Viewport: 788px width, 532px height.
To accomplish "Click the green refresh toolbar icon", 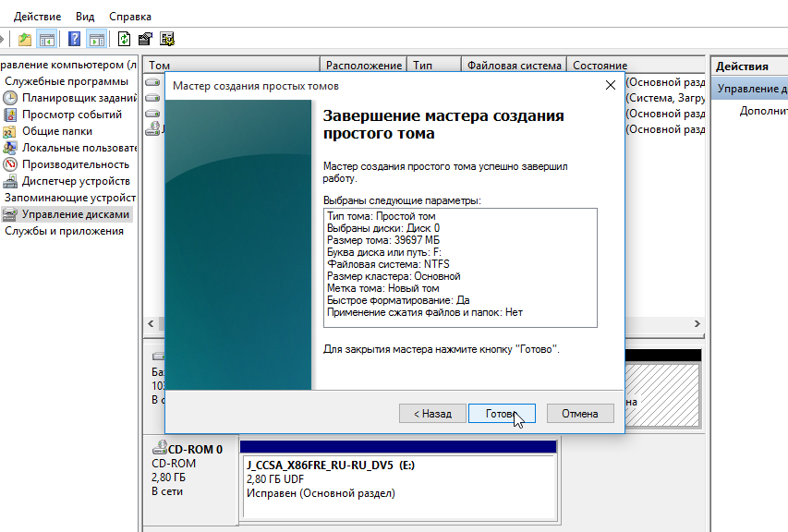I will coord(125,39).
